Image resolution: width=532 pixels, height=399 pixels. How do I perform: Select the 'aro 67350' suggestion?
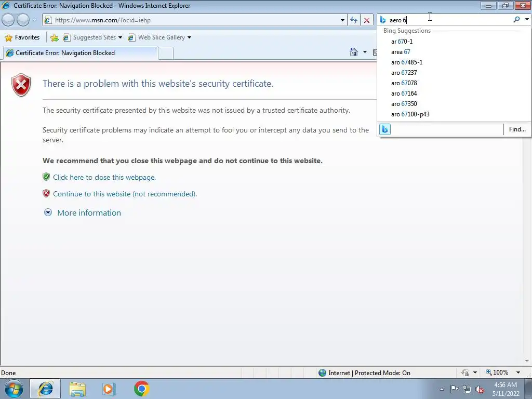[454, 104]
